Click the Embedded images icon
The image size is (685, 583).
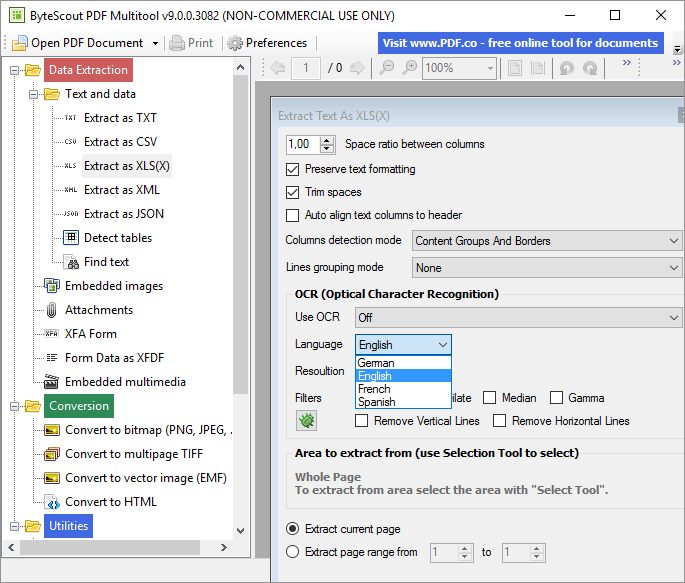click(x=52, y=286)
